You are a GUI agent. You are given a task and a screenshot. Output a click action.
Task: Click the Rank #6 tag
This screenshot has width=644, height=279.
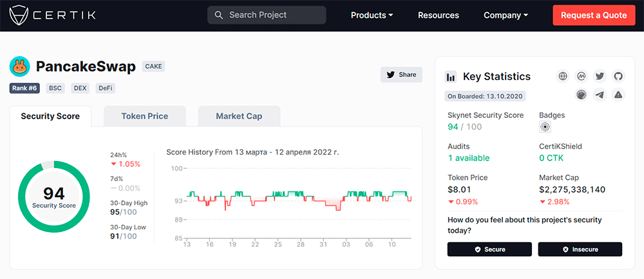click(x=24, y=88)
